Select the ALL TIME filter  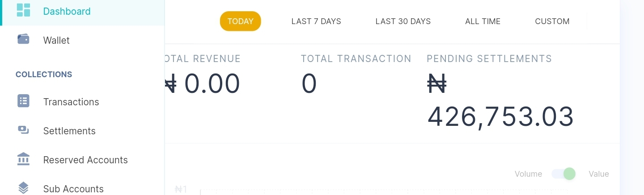[483, 21]
